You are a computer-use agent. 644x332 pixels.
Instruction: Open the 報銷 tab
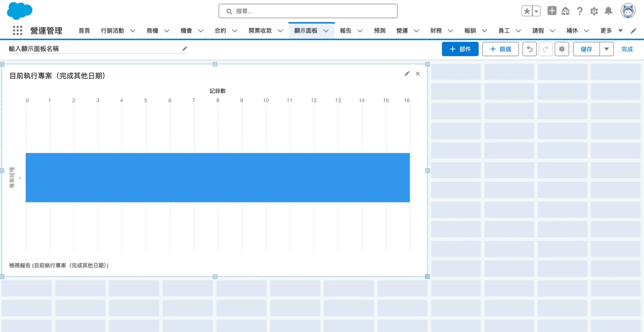pos(470,31)
